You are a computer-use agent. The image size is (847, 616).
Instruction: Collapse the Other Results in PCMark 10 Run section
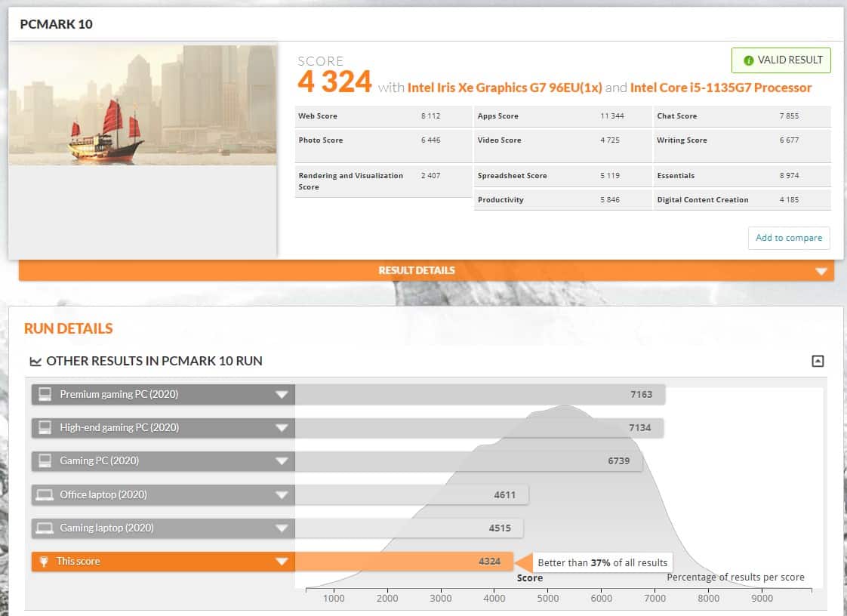tap(818, 361)
